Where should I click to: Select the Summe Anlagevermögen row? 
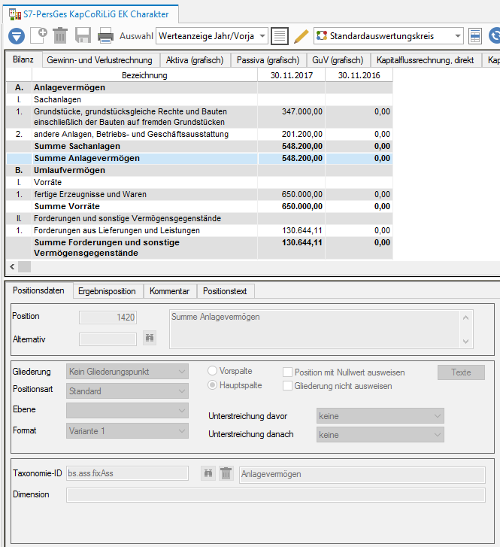(x=200, y=158)
